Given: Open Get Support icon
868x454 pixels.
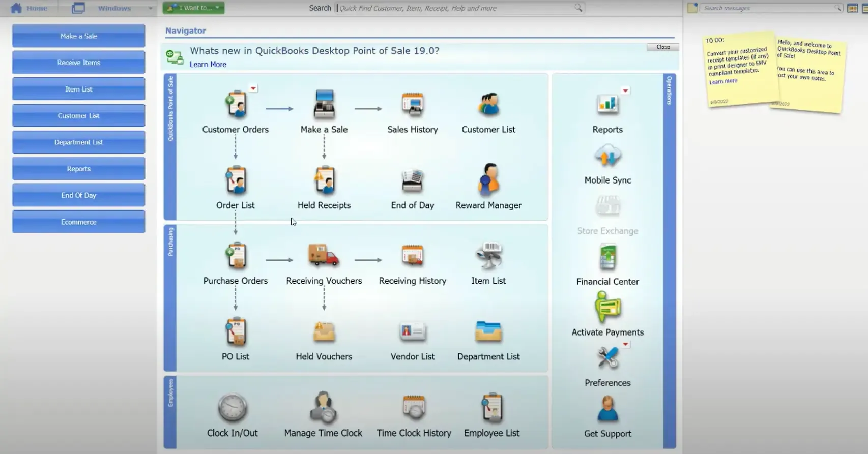Looking at the screenshot, I should (607, 409).
